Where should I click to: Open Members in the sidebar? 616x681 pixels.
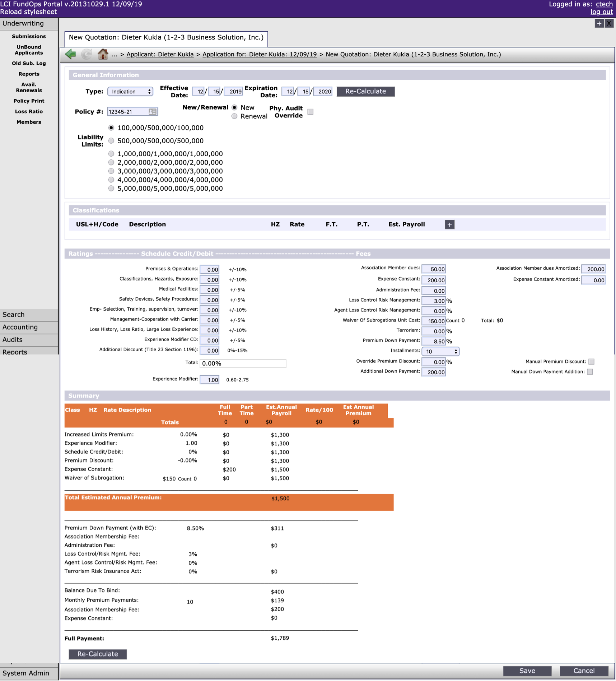(x=29, y=122)
